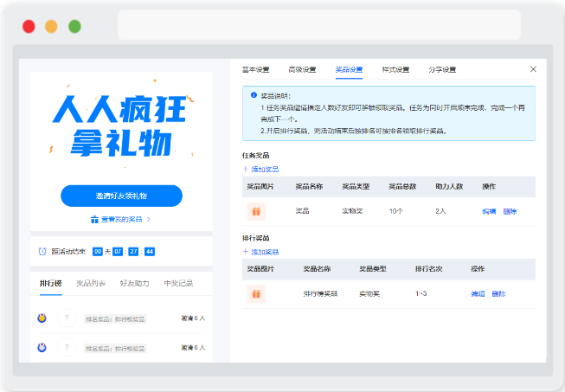Click the gift thumbnail in the 奖品 row
Viewport: 565px width, 392px height.
pyautogui.click(x=256, y=211)
